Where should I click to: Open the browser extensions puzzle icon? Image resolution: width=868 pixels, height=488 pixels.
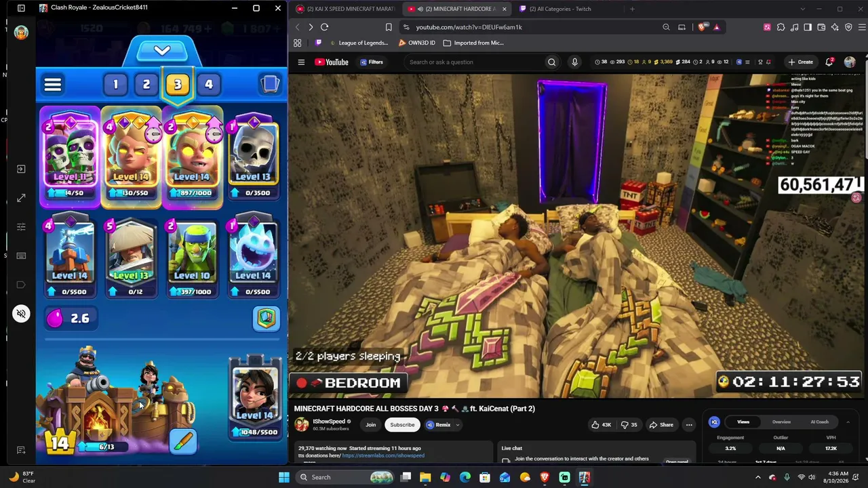click(x=781, y=27)
